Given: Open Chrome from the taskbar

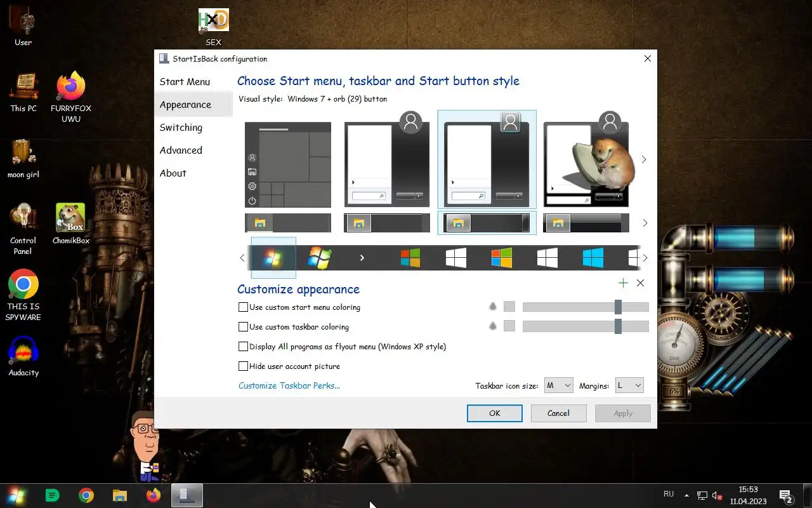Looking at the screenshot, I should tap(86, 495).
